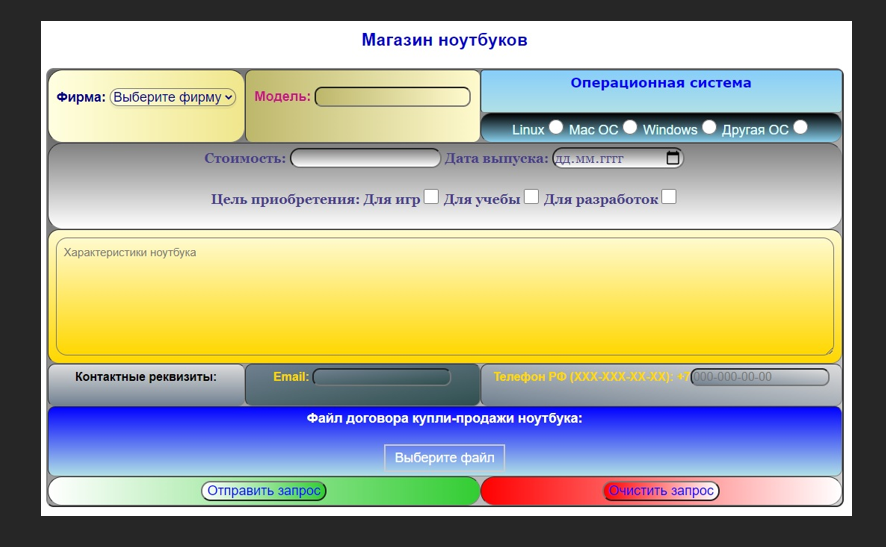Tick the Для учебы checkbox
The image size is (886, 547).
pyautogui.click(x=532, y=197)
